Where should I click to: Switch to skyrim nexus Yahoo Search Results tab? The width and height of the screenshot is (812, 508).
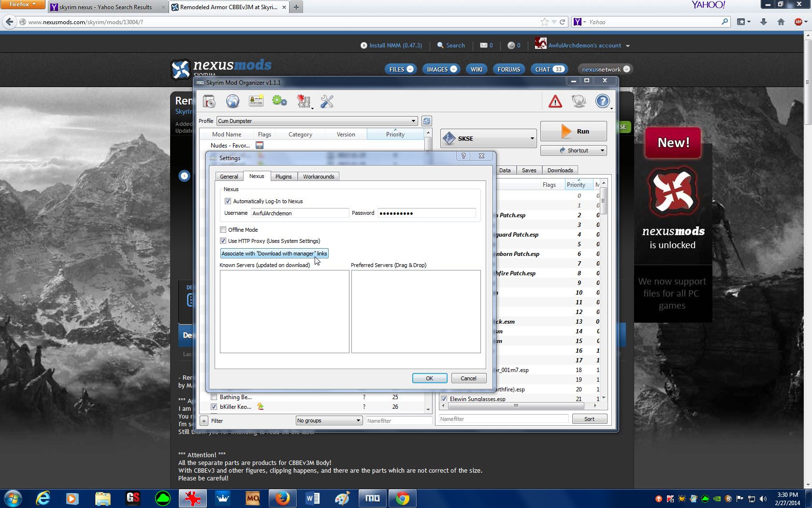[x=108, y=7]
